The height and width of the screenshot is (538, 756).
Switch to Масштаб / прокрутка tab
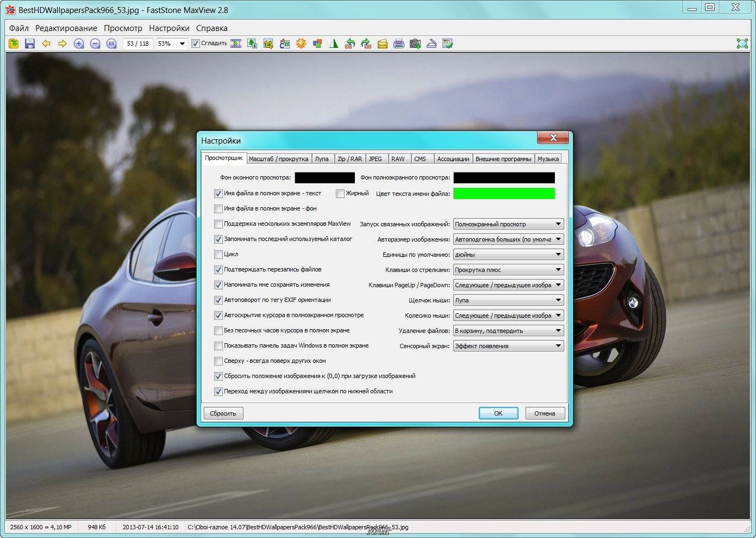[279, 159]
